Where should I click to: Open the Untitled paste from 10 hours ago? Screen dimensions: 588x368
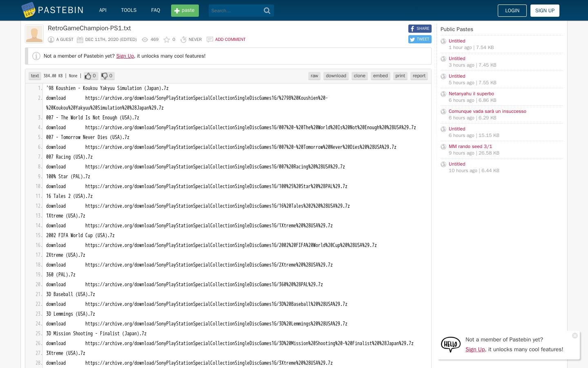coord(457,164)
